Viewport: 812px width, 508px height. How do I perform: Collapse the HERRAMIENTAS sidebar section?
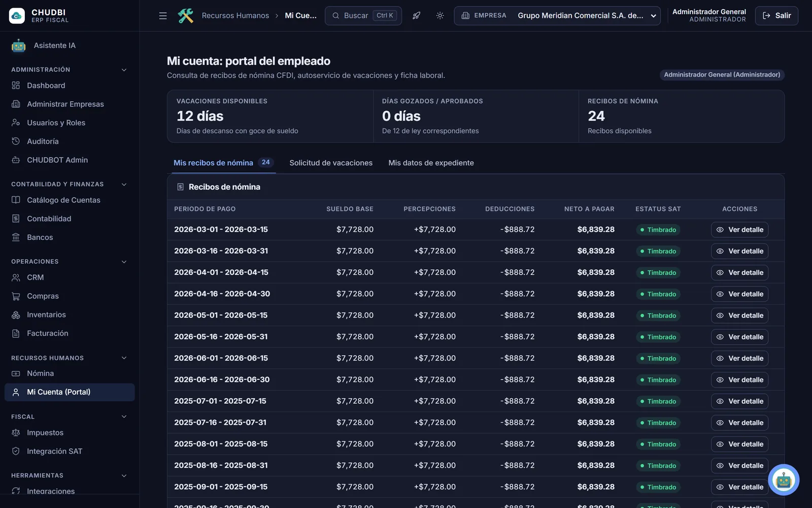coord(124,475)
